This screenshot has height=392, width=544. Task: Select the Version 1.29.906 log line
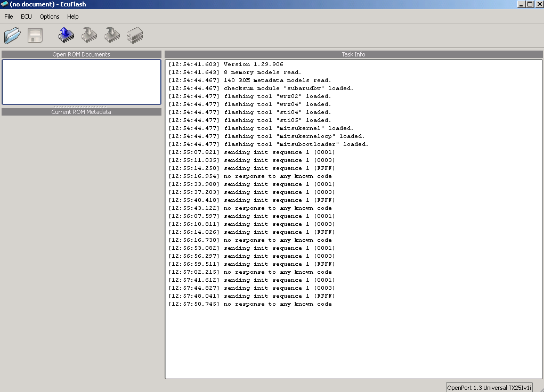pyautogui.click(x=226, y=64)
